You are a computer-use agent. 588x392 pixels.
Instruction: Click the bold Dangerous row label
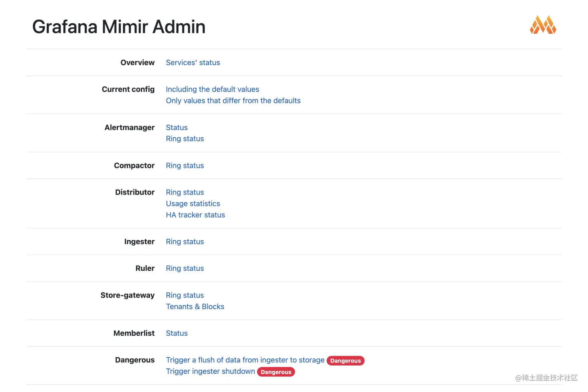[135, 360]
